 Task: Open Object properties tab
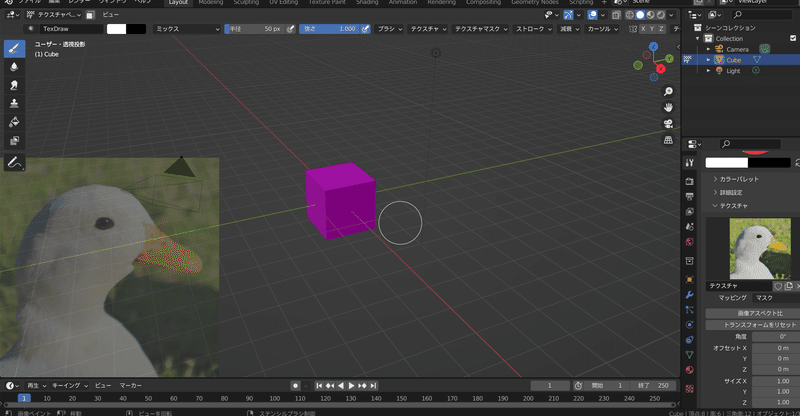click(690, 279)
